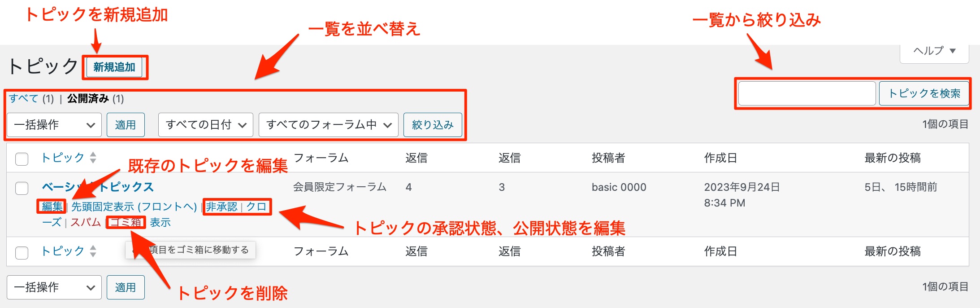Mark the topic as スパム
Image resolution: width=980 pixels, height=308 pixels.
click(86, 222)
